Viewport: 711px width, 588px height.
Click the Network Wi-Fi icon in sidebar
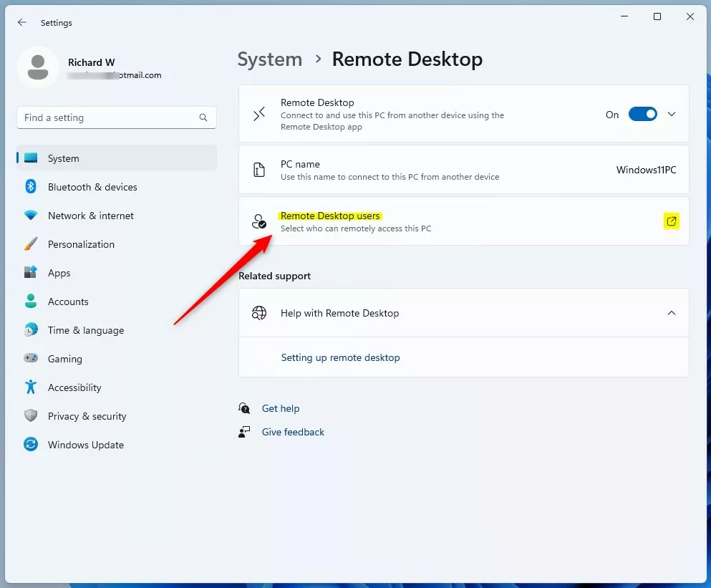30,215
